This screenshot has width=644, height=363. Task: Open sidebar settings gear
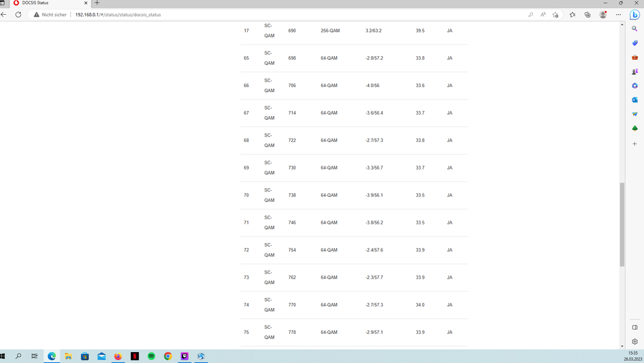(x=634, y=342)
